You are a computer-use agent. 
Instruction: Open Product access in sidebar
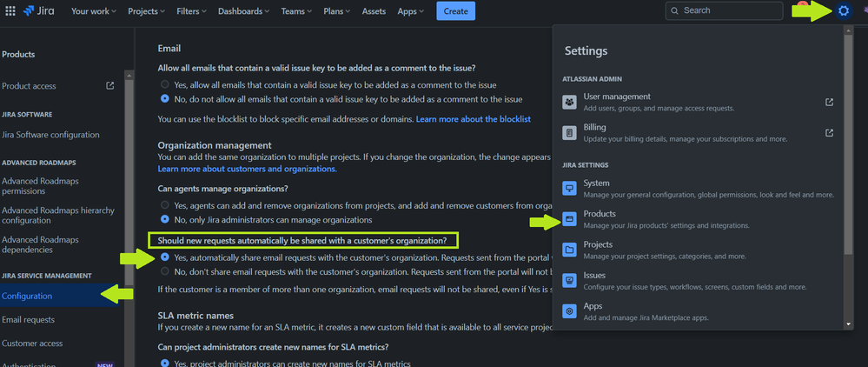tap(29, 86)
